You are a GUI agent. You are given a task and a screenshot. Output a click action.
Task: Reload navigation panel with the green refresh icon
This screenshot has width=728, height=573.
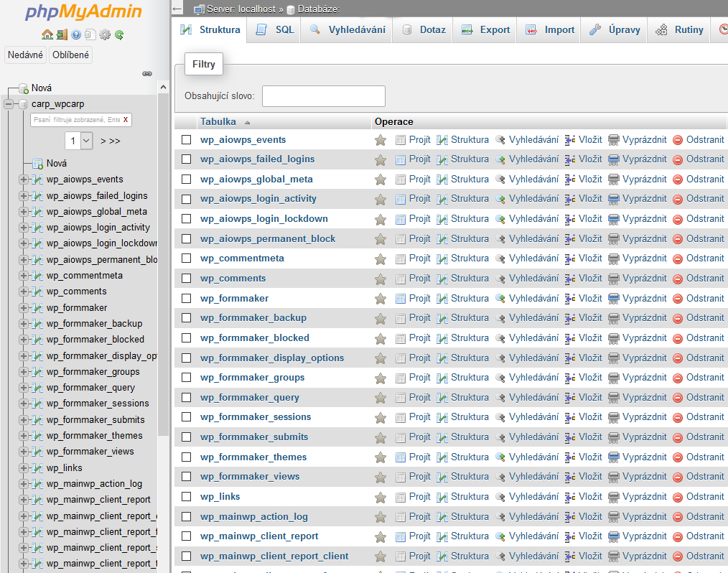pyautogui.click(x=119, y=35)
